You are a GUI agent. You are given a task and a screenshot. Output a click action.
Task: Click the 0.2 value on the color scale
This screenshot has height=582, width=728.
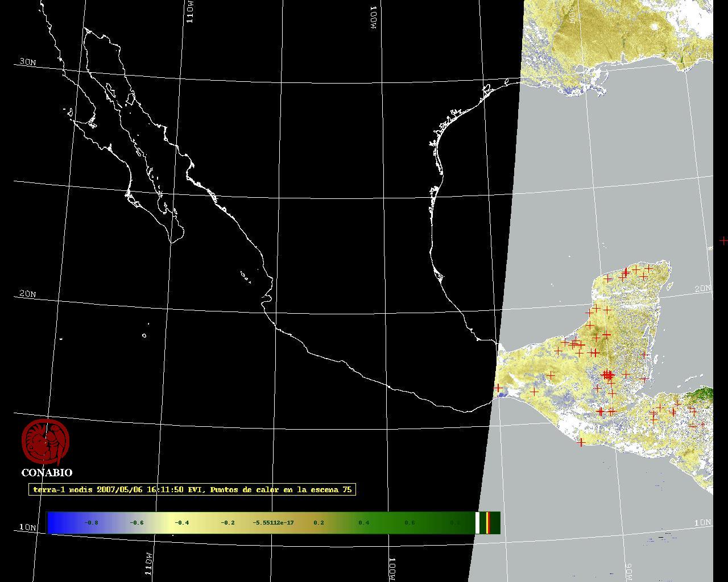(x=318, y=522)
